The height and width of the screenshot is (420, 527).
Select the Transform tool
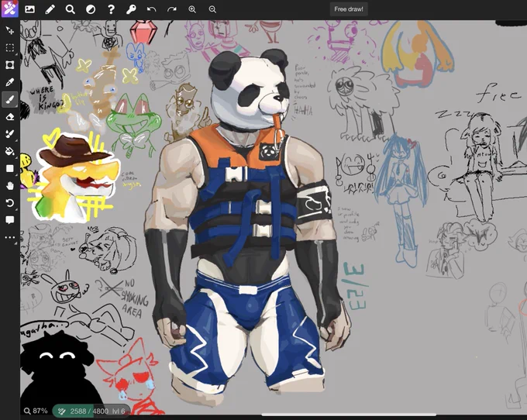pyautogui.click(x=10, y=65)
